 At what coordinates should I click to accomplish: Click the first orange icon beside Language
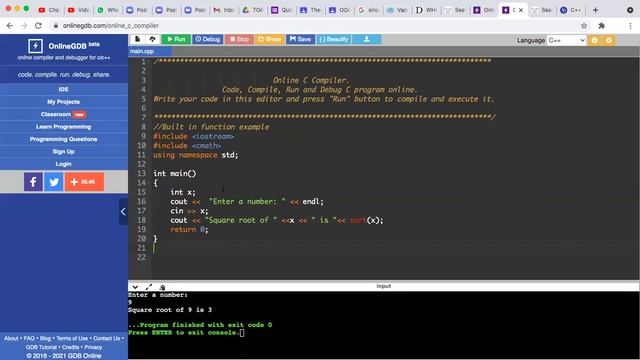(595, 40)
